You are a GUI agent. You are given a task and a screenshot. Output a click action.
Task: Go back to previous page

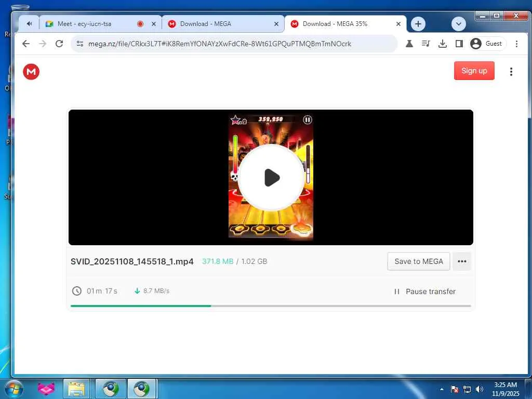[x=26, y=44]
